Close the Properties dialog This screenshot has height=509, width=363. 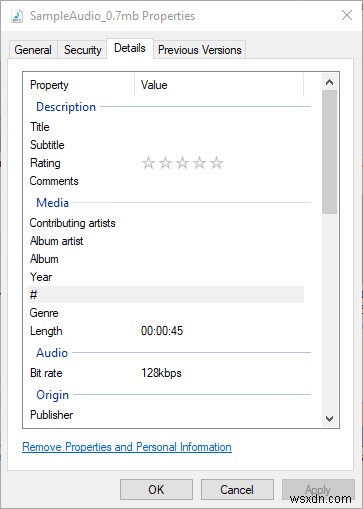[347, 15]
